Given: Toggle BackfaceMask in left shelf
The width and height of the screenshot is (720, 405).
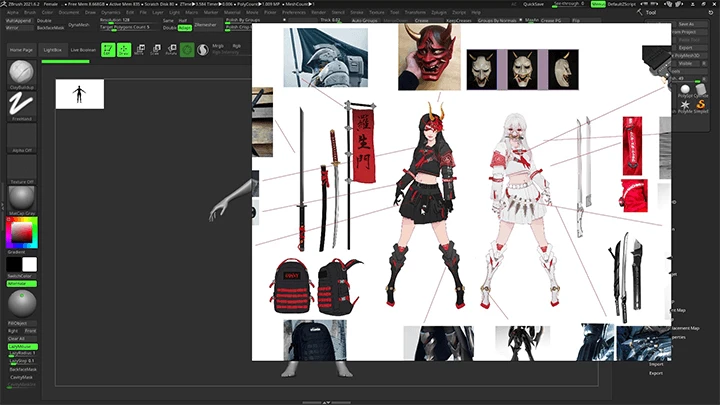Looking at the screenshot, I should pyautogui.click(x=23, y=370).
